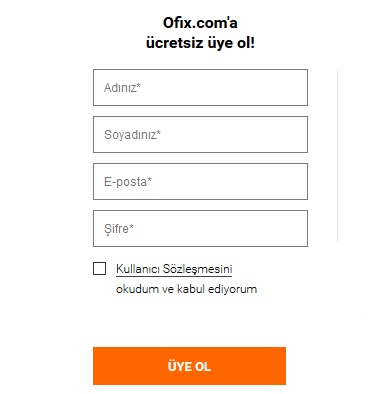This screenshot has width=368, height=394.
Task: Click the blank right end of the Şifre field
Action: [x=283, y=229]
